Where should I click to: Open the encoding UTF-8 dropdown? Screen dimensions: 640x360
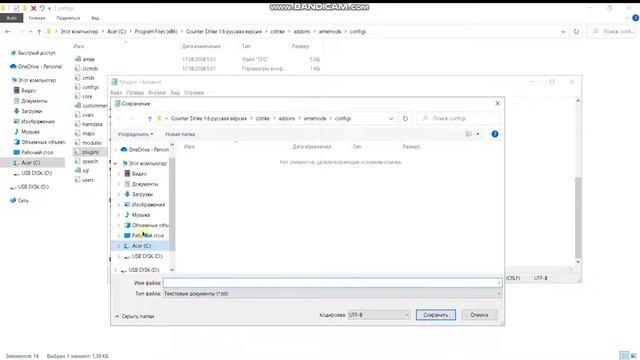(x=379, y=315)
